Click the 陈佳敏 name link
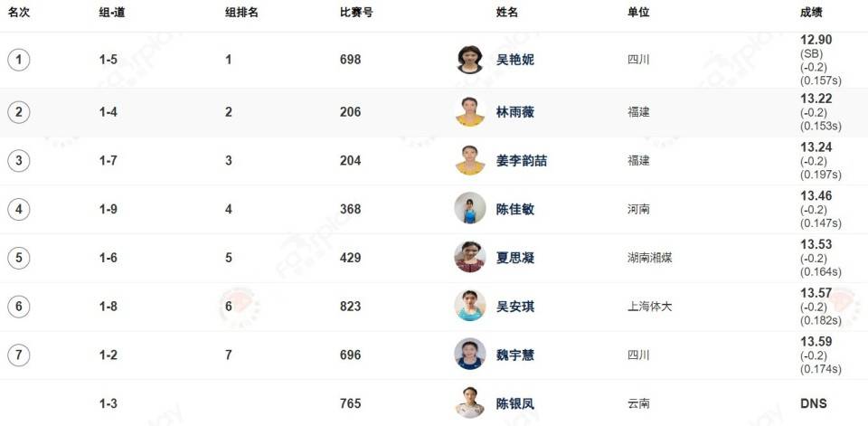Viewport: 868px width, 426px height. coord(515,210)
